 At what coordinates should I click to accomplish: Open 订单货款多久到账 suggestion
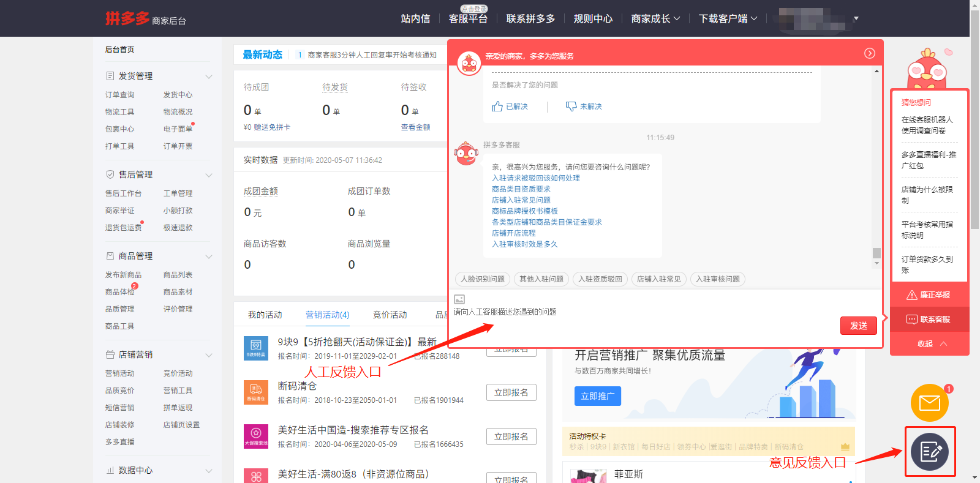927,265
